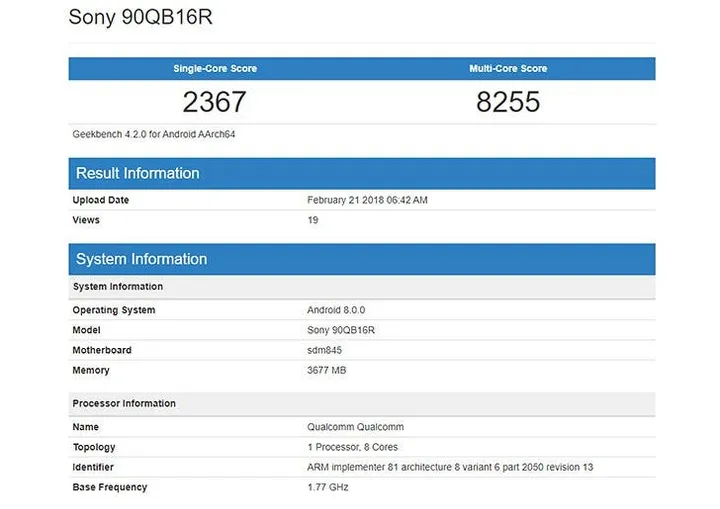Click the Sony 90QB16R model value

pos(340,330)
